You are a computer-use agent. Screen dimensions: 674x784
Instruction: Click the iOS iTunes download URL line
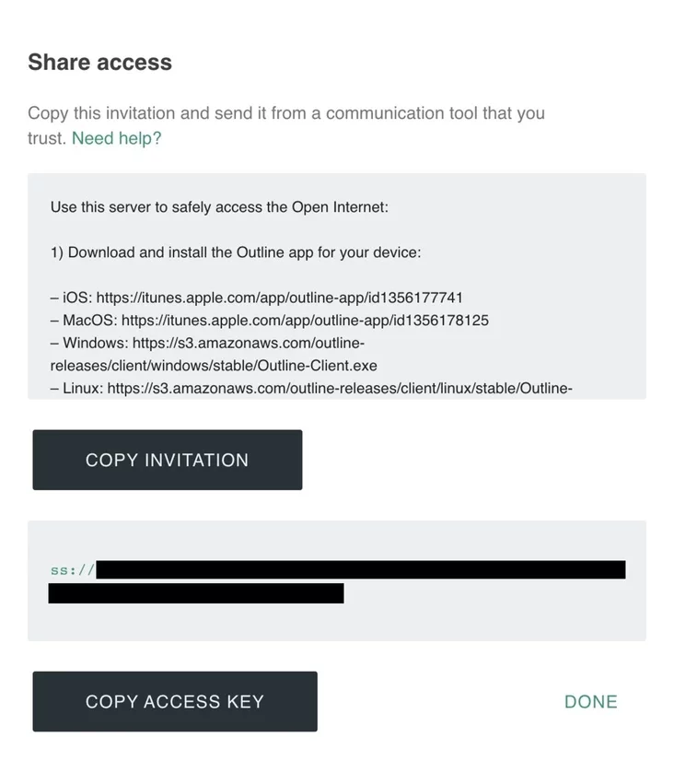pyautogui.click(x=256, y=298)
